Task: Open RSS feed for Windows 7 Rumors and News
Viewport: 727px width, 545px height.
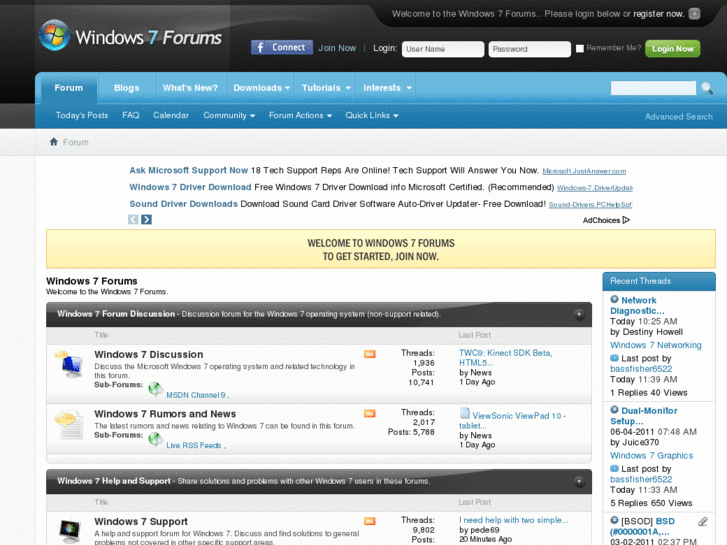Action: tap(370, 414)
